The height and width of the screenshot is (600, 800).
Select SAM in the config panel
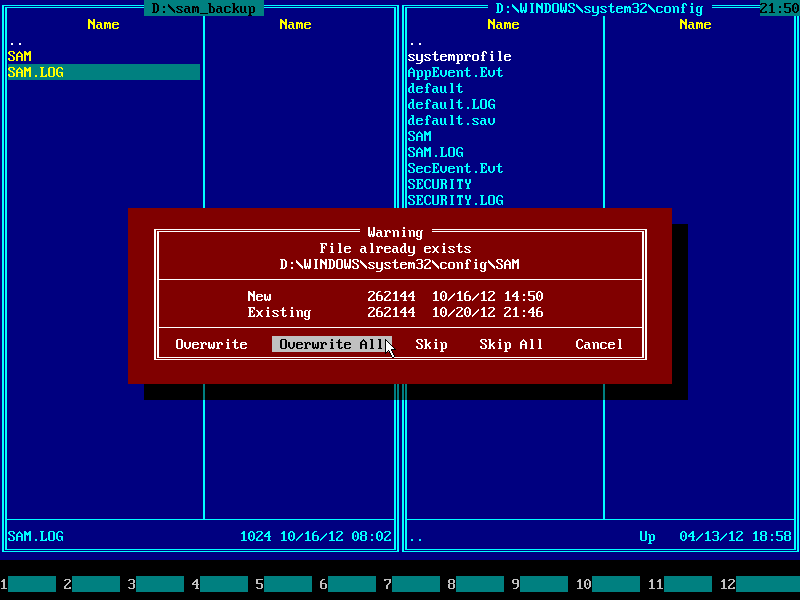419,136
